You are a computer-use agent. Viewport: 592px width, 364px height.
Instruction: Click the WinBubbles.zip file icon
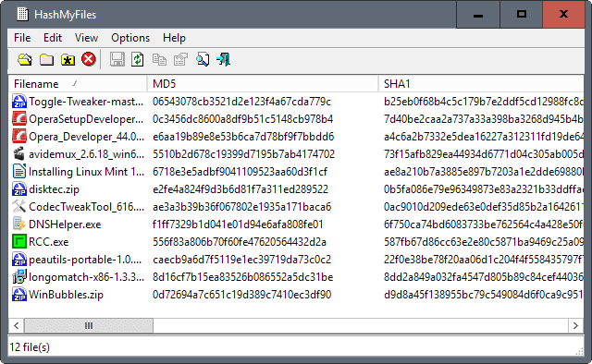click(18, 295)
